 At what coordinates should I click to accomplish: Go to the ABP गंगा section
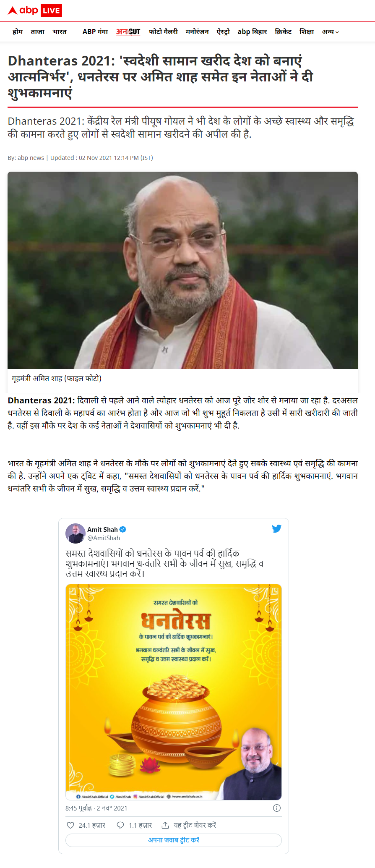click(95, 31)
